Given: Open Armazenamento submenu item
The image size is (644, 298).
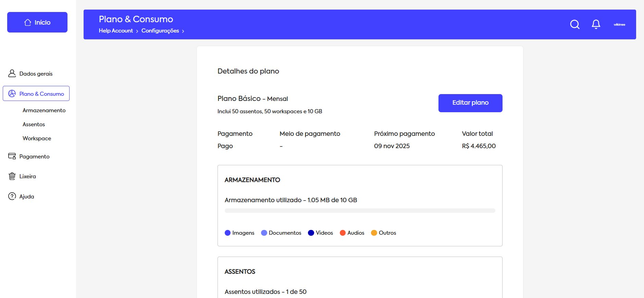Looking at the screenshot, I should click(x=44, y=110).
